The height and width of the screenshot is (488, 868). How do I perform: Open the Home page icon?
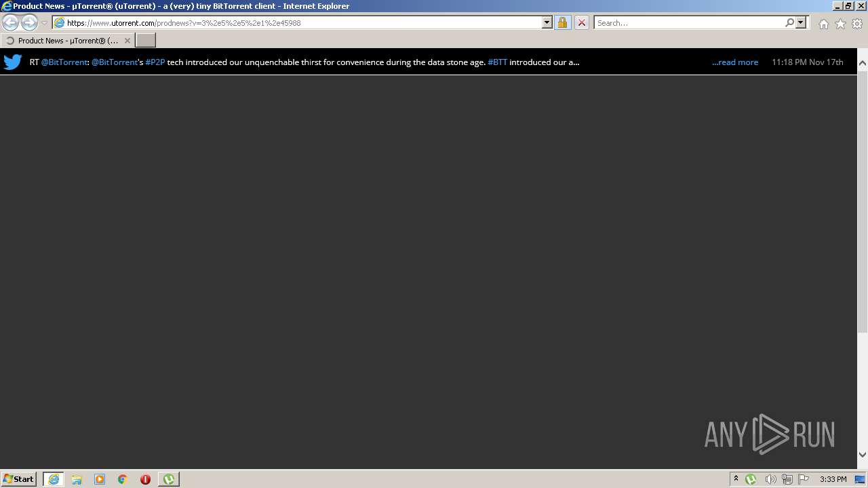coord(823,24)
